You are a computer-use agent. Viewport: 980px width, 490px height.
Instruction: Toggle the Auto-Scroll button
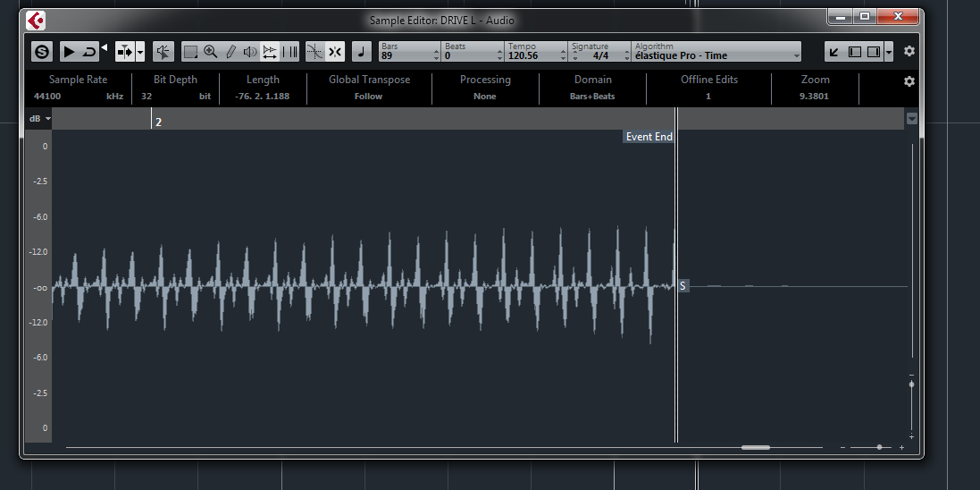tap(125, 51)
